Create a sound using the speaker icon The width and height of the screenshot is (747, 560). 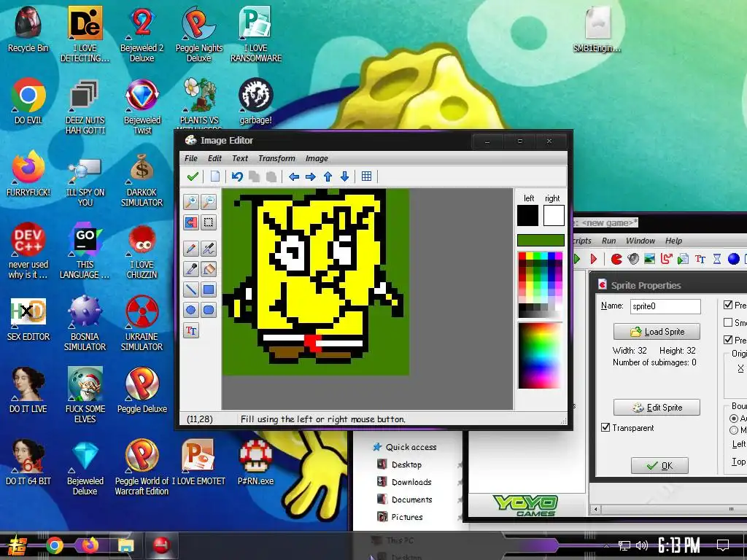(x=633, y=259)
